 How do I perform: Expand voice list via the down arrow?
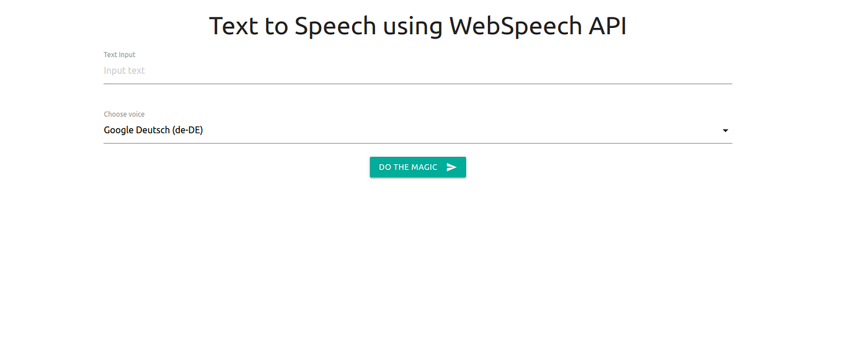point(725,131)
